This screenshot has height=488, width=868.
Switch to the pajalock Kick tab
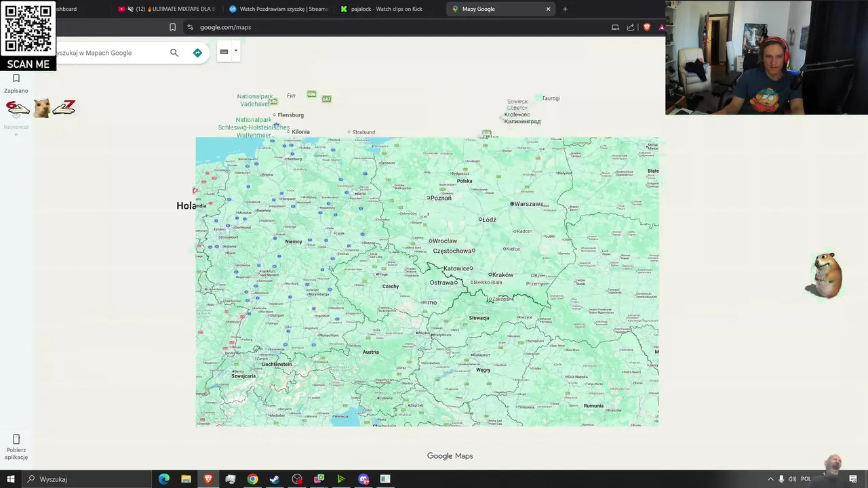390,9
